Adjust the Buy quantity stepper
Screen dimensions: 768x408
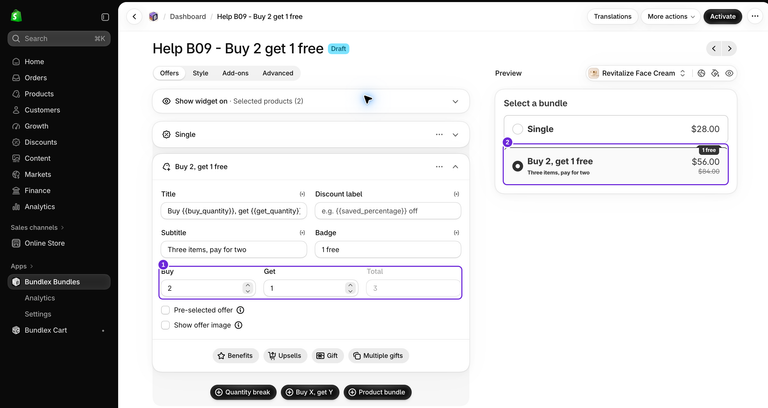[248, 288]
